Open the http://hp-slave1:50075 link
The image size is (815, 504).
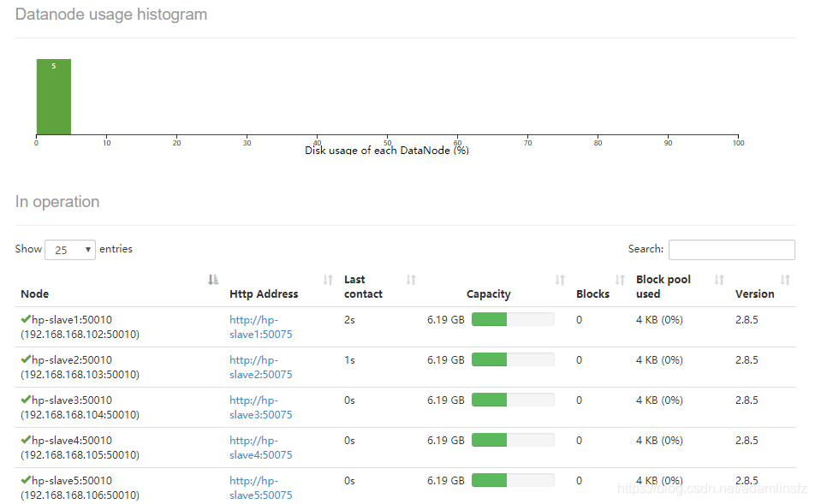[261, 327]
